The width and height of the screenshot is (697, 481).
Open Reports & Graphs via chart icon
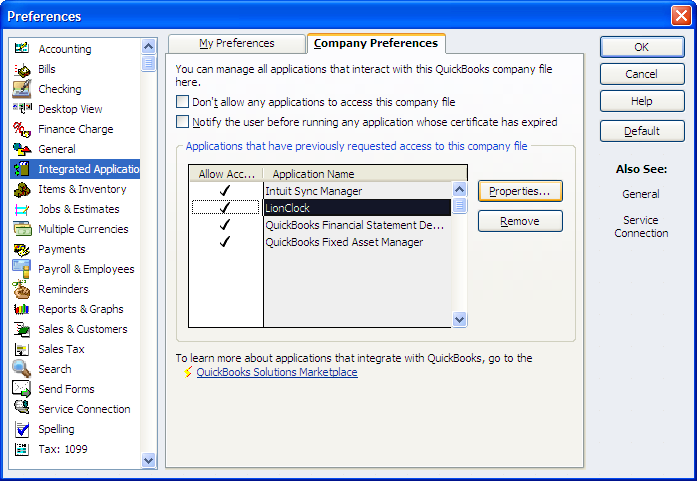pyautogui.click(x=21, y=309)
